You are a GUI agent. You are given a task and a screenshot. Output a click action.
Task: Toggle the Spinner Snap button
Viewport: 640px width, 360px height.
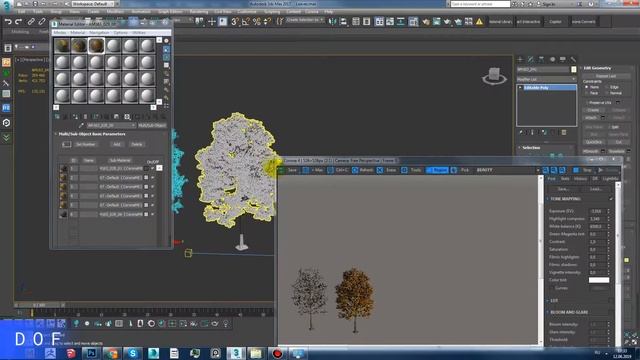267,22
